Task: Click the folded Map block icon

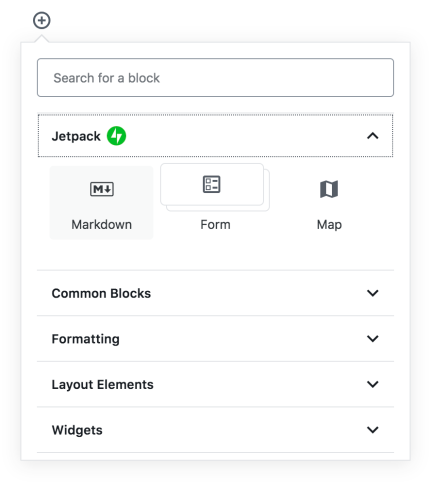Action: tap(329, 189)
